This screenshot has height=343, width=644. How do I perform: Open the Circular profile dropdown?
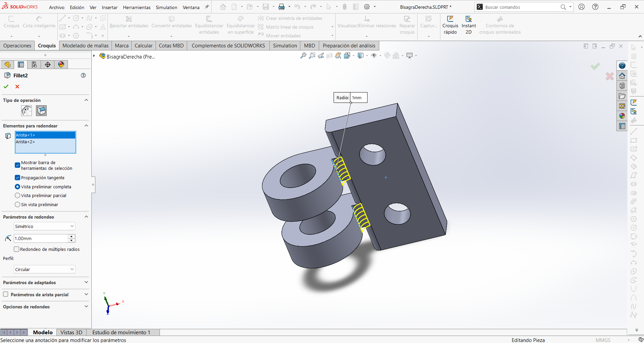tap(44, 269)
